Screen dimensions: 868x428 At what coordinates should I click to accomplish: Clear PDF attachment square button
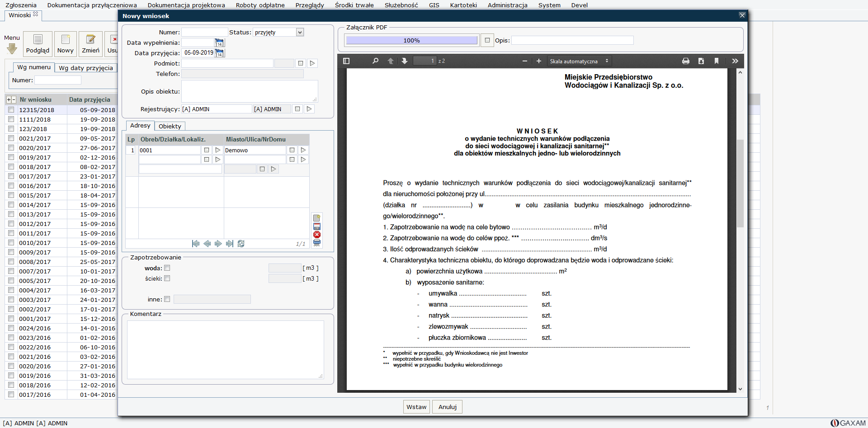(x=487, y=40)
